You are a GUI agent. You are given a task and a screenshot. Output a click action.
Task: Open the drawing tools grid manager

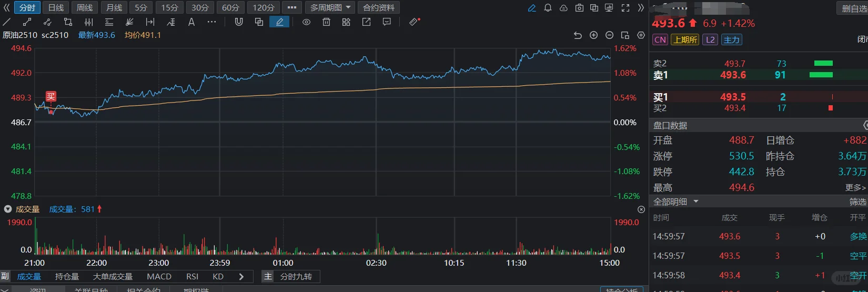[346, 22]
